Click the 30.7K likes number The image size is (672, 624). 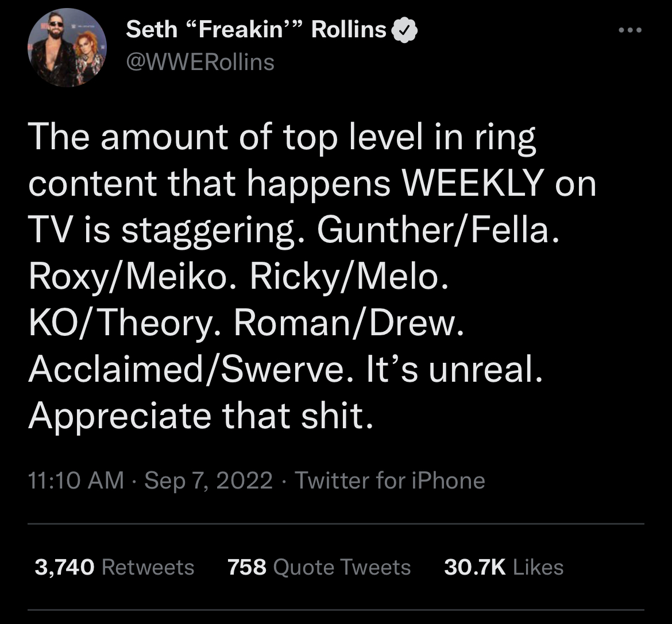(x=475, y=567)
